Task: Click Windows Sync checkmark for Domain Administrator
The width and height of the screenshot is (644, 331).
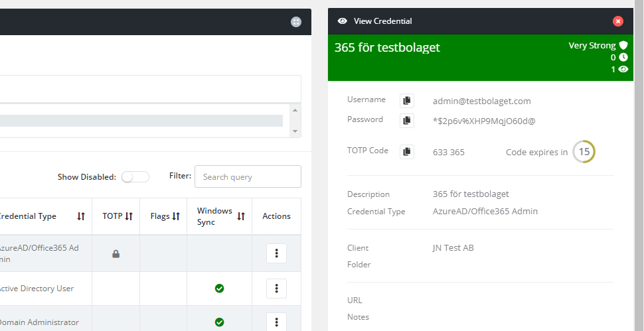Action: click(219, 322)
